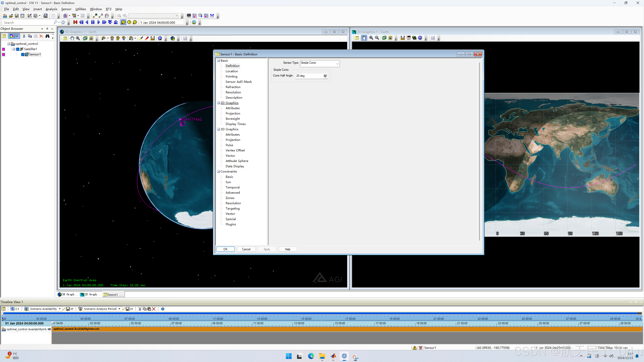Viewport: 644px width, 362px height.
Task: Click the magenta color swatch beside Sensor1
Action: coord(4,54)
